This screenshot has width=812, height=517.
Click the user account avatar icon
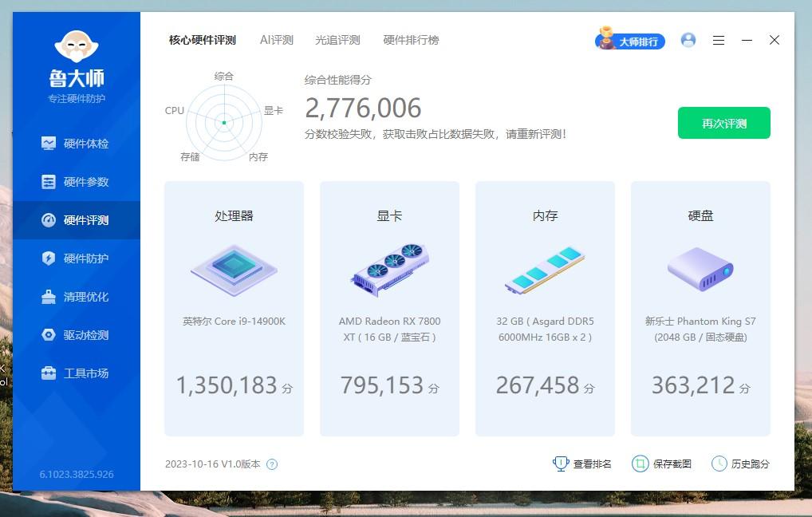pos(688,40)
